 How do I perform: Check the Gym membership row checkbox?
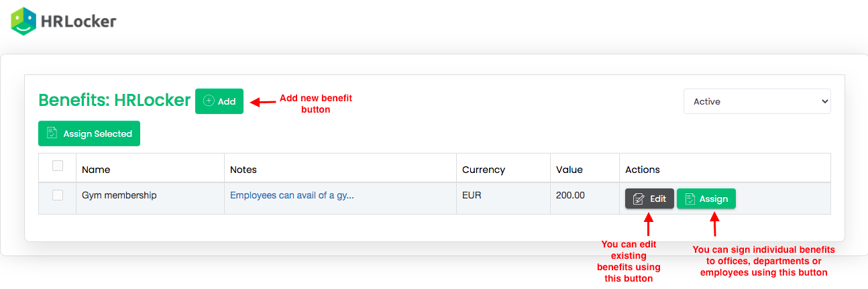pos(58,195)
